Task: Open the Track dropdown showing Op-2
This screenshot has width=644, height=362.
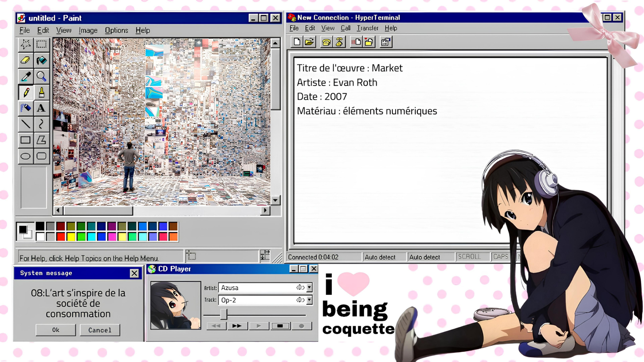Action: [309, 300]
